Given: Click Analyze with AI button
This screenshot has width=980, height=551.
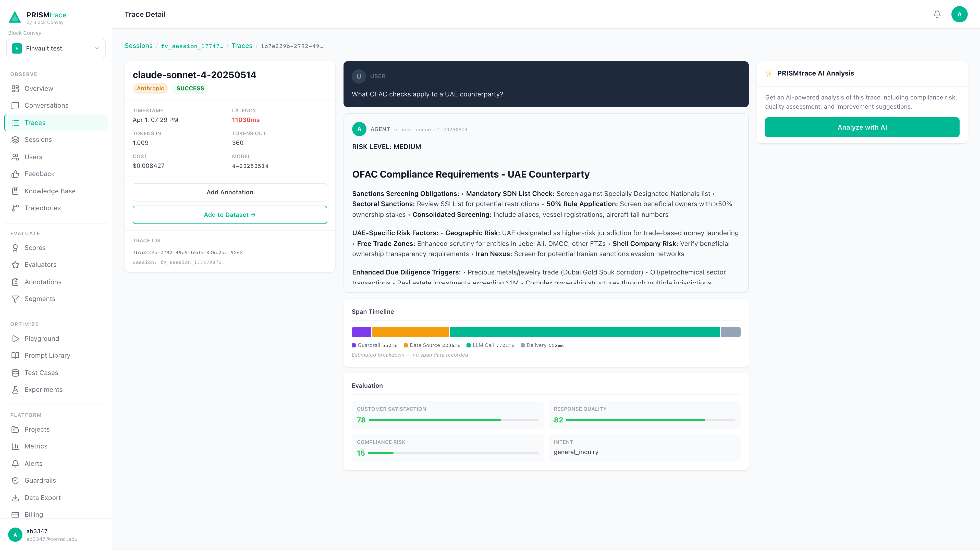Looking at the screenshot, I should click(x=862, y=127).
